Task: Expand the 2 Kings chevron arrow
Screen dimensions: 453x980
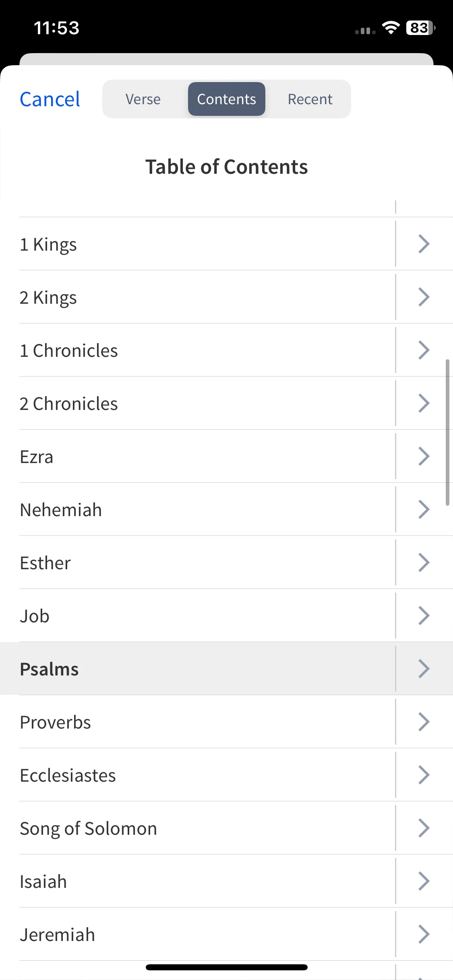Action: point(424,297)
